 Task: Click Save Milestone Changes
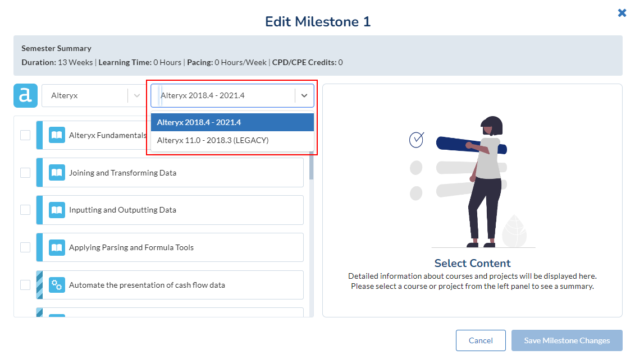(567, 340)
